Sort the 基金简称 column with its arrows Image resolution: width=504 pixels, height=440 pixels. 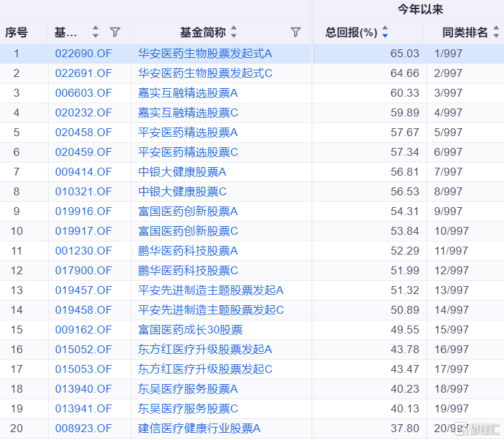point(234,32)
